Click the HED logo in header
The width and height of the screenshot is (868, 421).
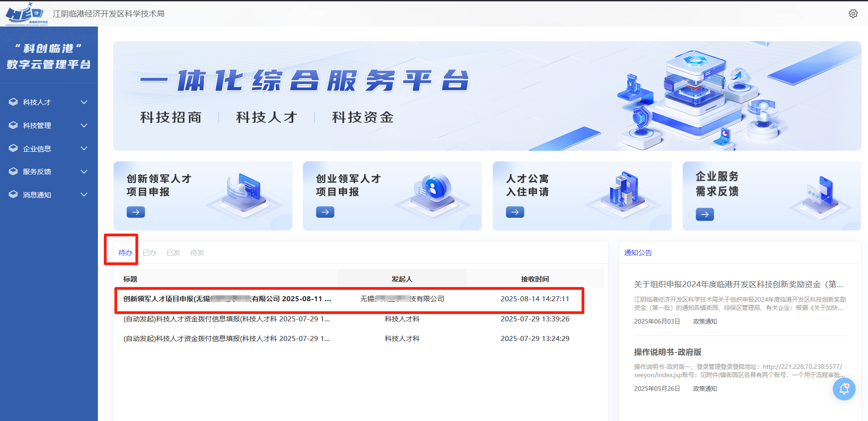26,14
